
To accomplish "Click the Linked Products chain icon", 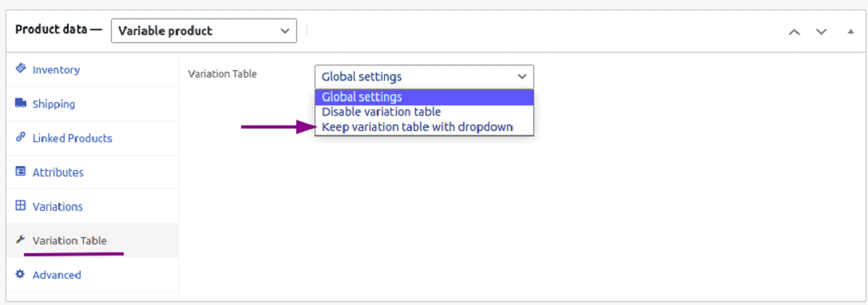I will 21,137.
